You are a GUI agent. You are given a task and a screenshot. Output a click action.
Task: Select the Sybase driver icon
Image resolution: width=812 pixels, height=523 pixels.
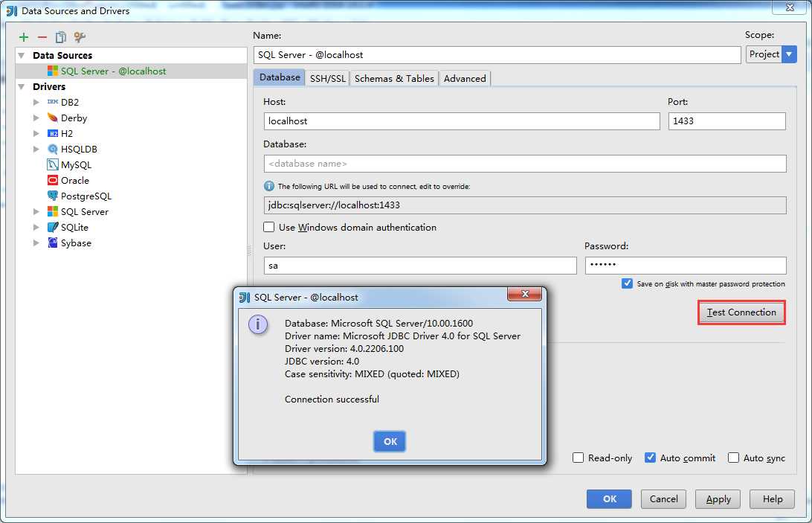[x=53, y=243]
